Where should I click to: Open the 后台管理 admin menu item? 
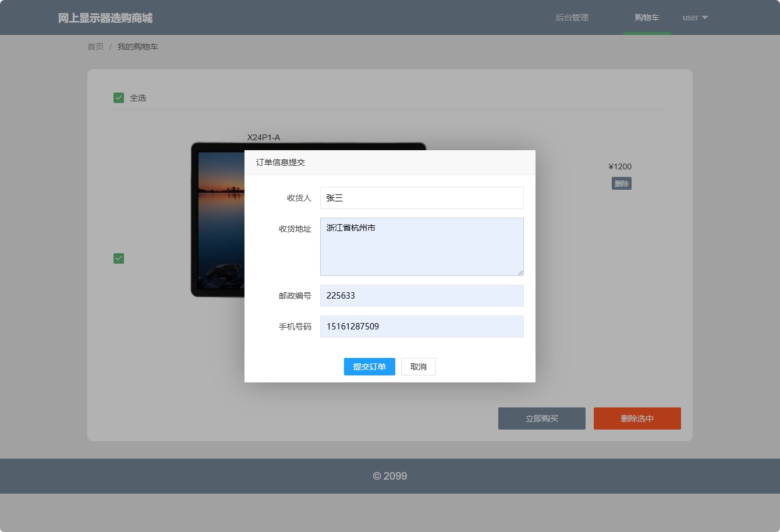coord(572,17)
